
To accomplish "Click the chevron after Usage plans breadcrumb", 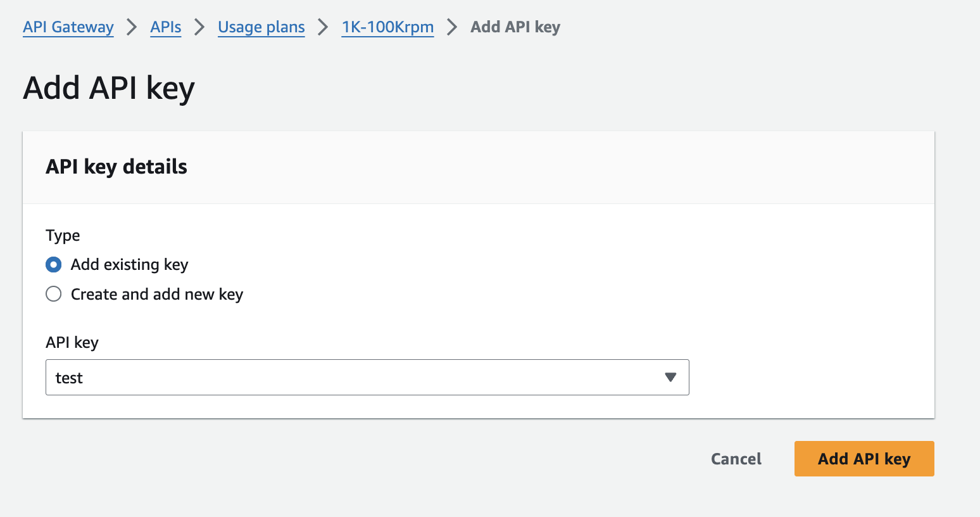I will coord(323,27).
